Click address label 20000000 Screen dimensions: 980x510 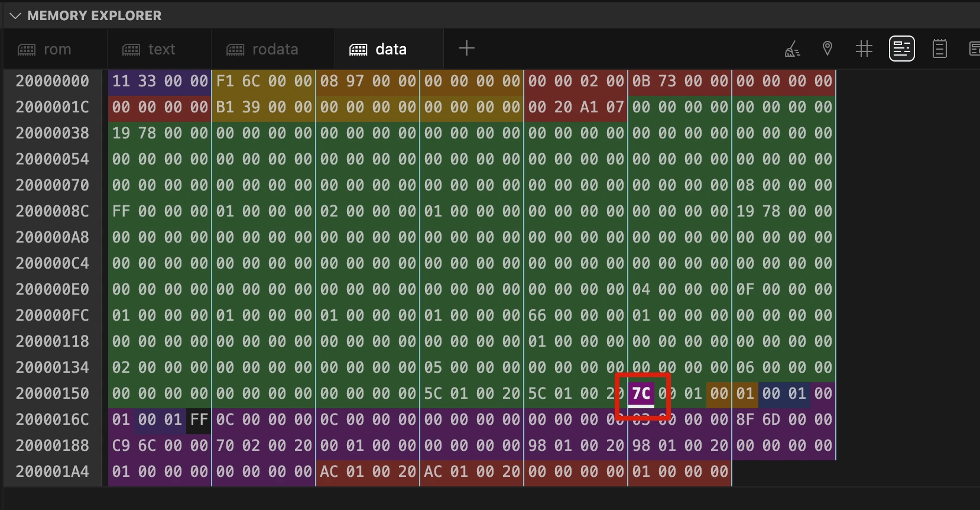point(53,82)
